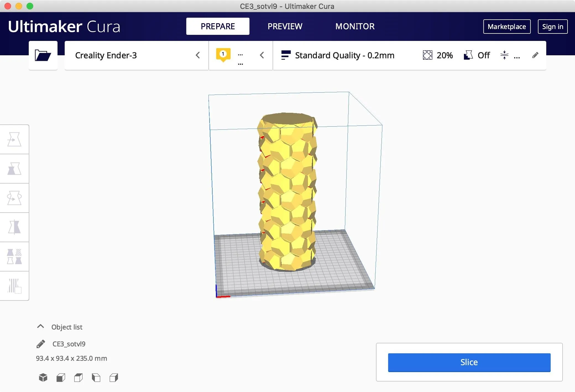Select the Move tool in left toolbar
The height and width of the screenshot is (392, 575).
[x=14, y=139]
